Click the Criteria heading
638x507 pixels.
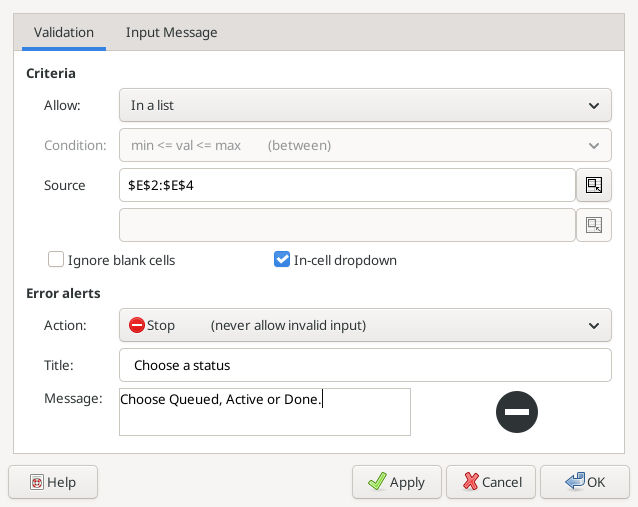(51, 73)
